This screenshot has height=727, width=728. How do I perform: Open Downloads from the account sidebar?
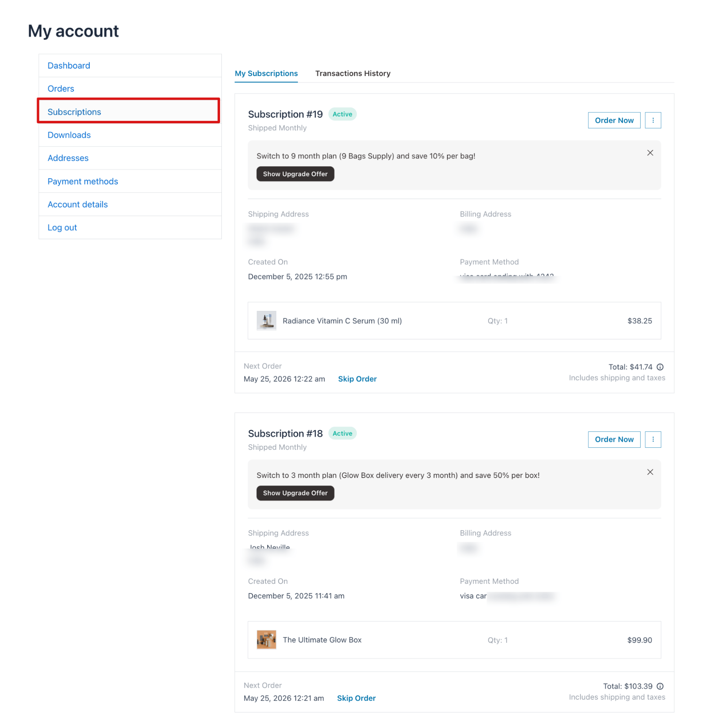pyautogui.click(x=69, y=135)
